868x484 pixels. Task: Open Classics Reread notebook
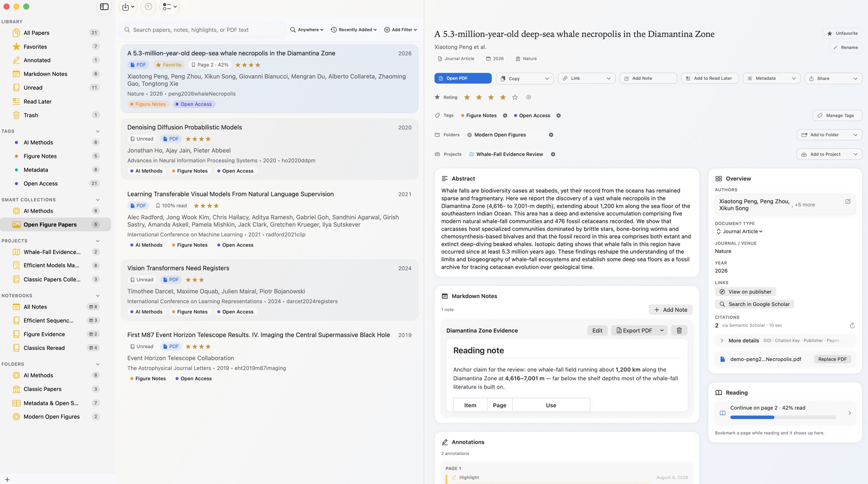[x=55, y=348]
